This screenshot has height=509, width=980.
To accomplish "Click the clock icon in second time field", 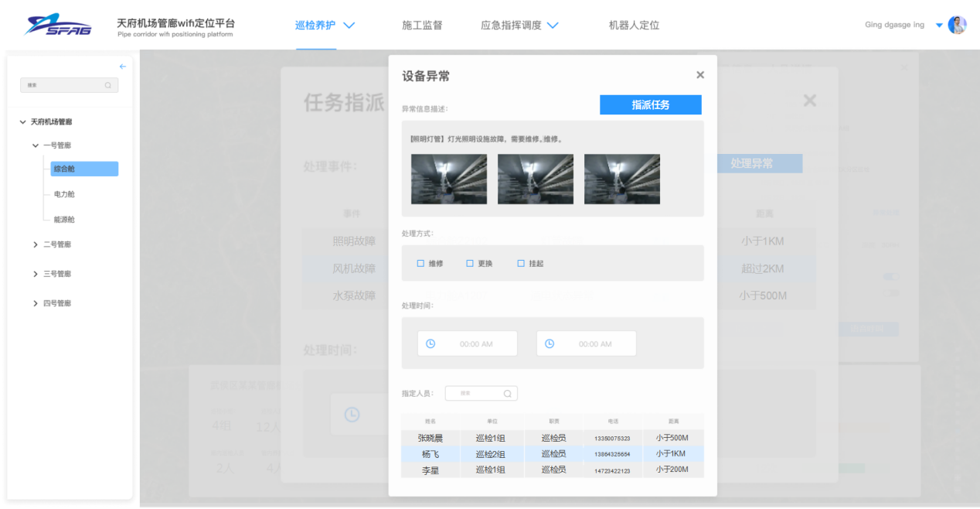I will 550,343.
